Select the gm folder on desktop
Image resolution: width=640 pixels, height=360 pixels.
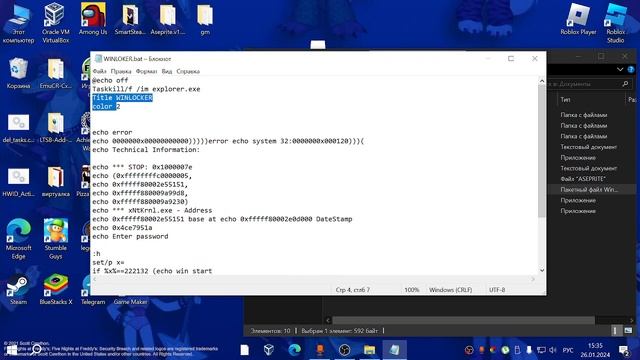205,20
